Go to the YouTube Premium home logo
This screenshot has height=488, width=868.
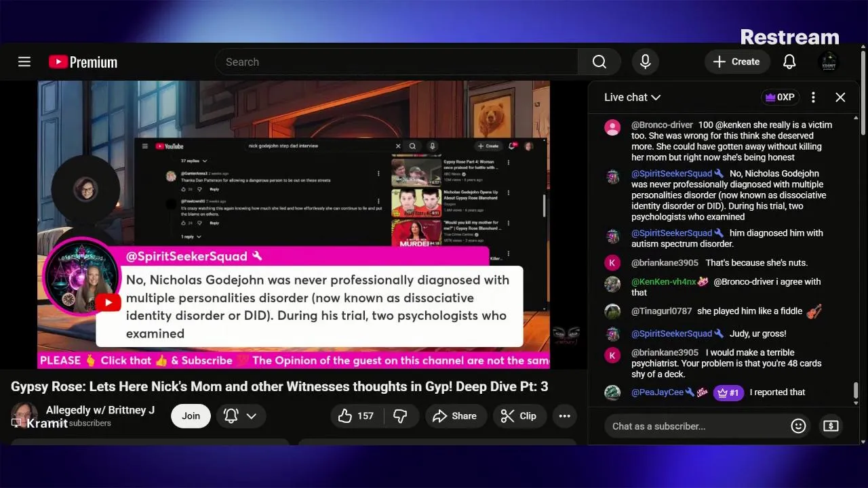[x=83, y=62]
